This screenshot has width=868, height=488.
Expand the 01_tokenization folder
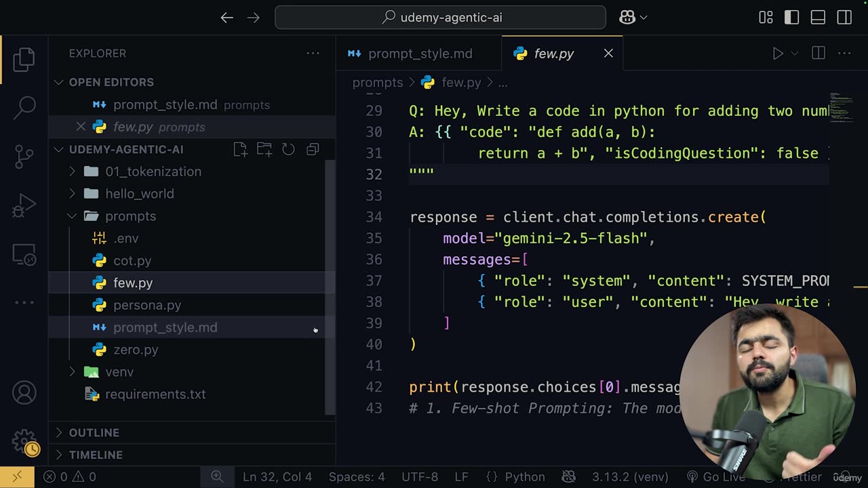189,171
